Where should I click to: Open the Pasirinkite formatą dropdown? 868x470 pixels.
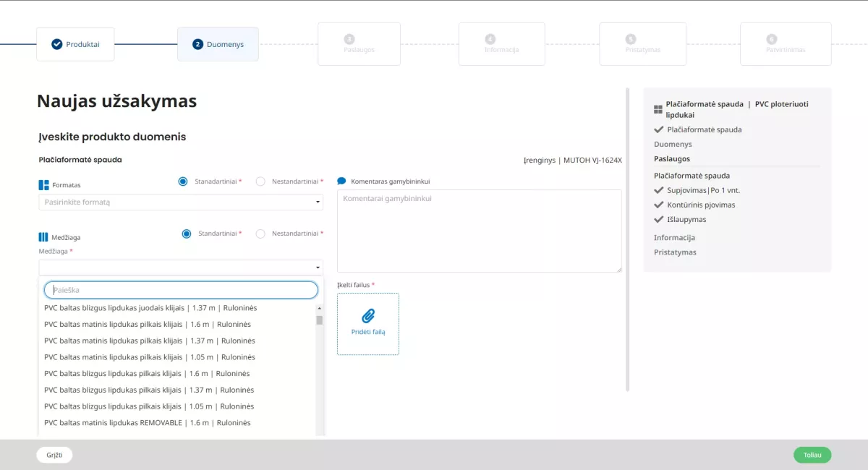coord(181,202)
